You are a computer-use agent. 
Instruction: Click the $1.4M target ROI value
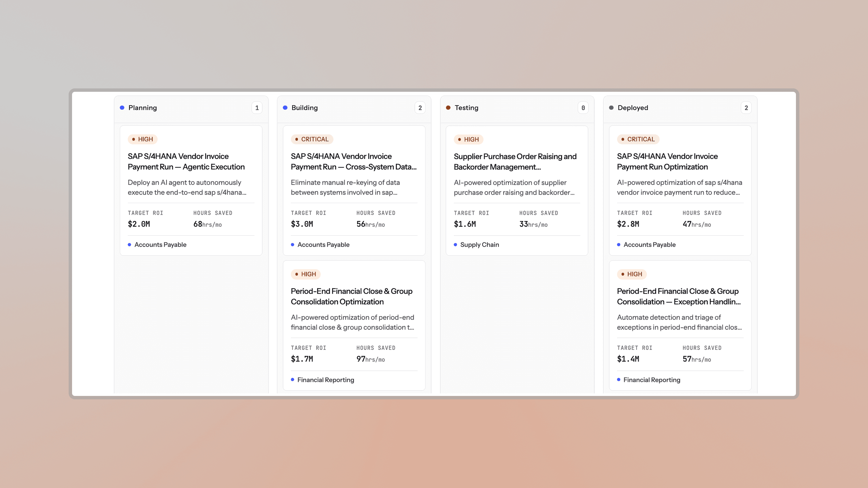pos(628,359)
